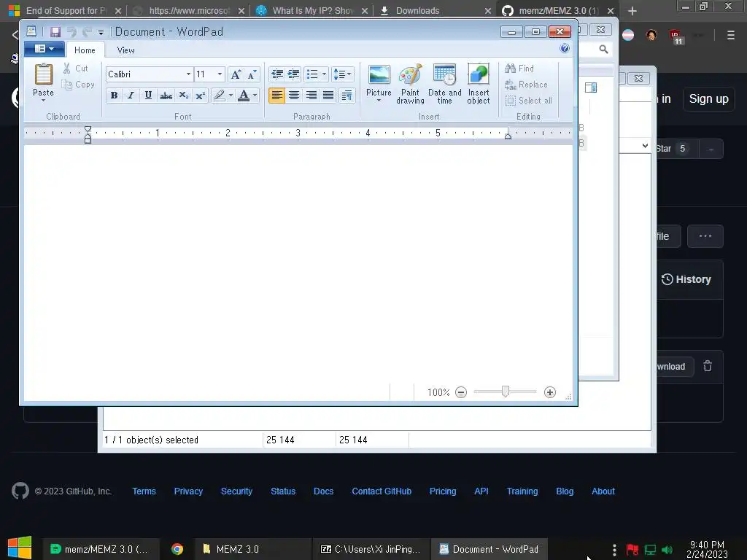This screenshot has height=560, width=747.
Task: Click the delete file trash icon
Action: 708,366
